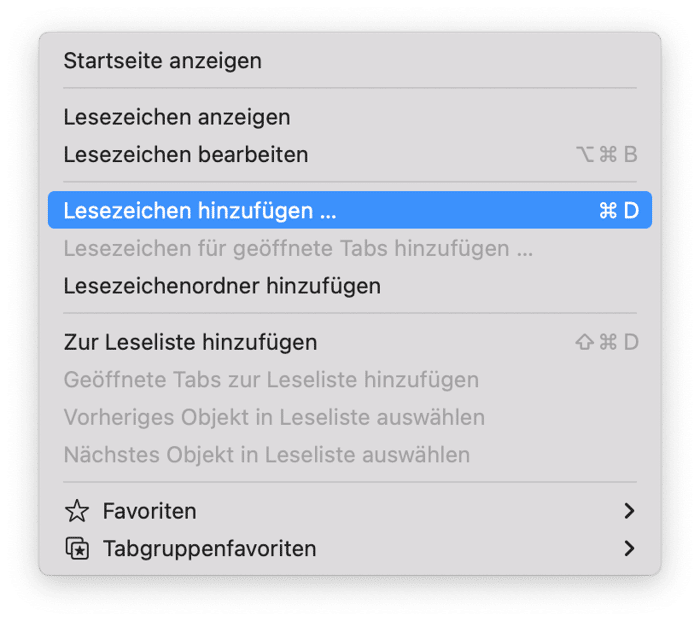Select Vorheriges Objekt in Leseliste auswählen

(x=350, y=417)
